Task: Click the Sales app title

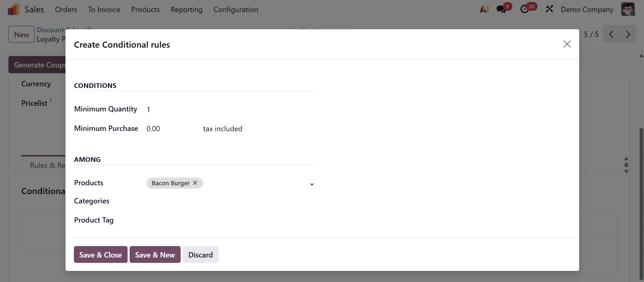Action: [34, 9]
